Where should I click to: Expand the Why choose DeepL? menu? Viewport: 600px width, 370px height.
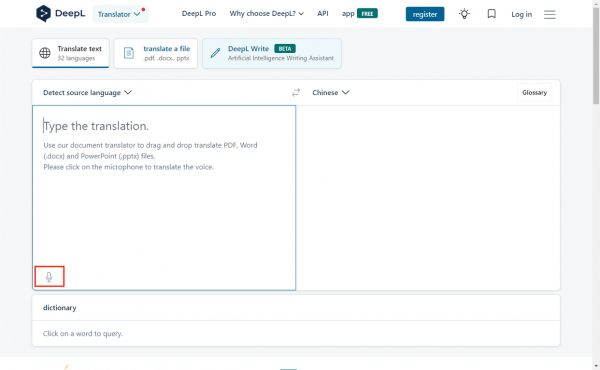pos(266,14)
